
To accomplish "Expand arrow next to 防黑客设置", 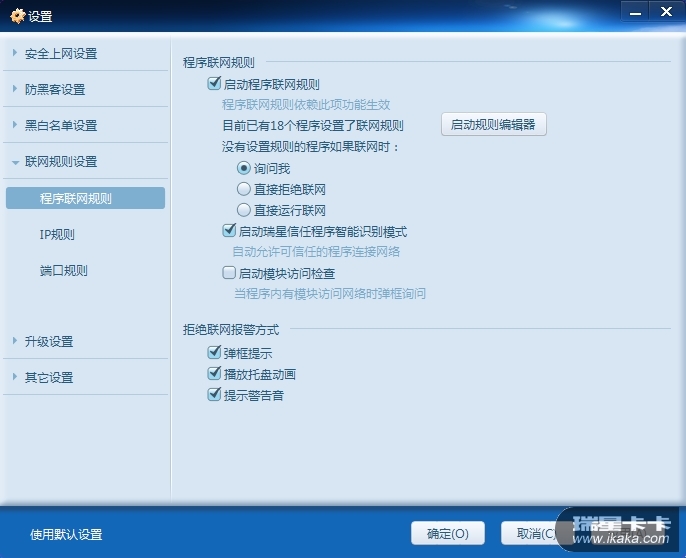I will tap(15, 89).
